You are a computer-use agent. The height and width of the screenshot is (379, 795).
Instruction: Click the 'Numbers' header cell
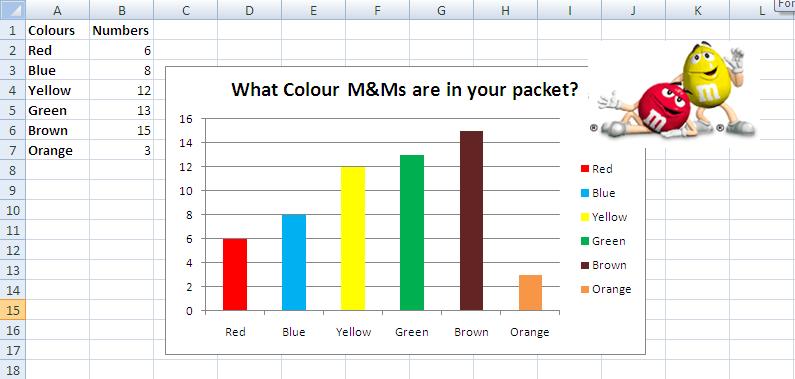(x=122, y=30)
